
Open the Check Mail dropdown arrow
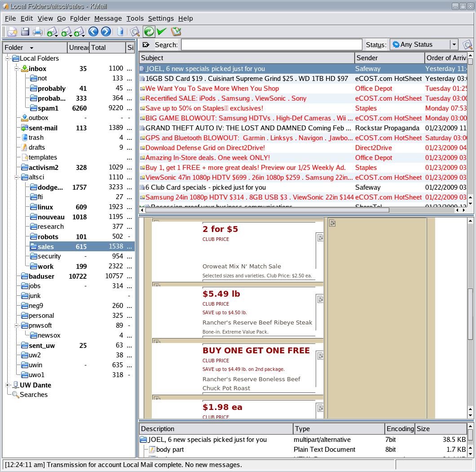57,36
